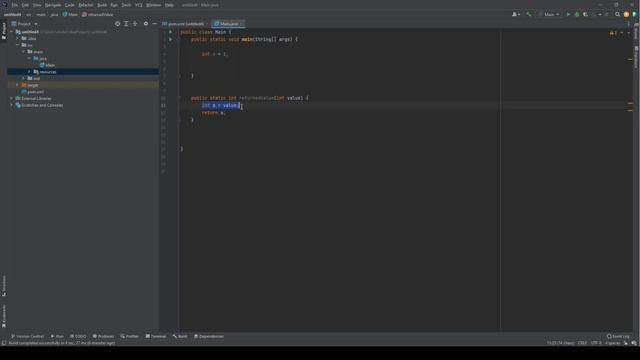Open the Run tool window

pyautogui.click(x=57, y=336)
